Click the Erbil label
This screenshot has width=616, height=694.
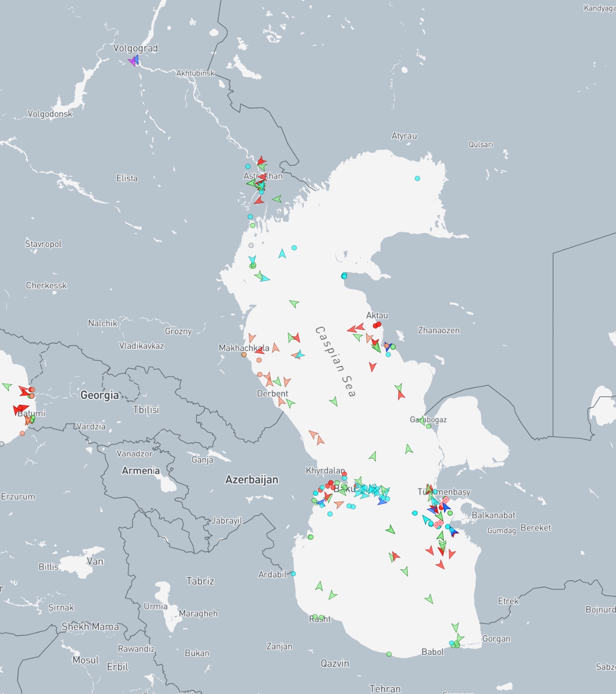pyautogui.click(x=118, y=667)
